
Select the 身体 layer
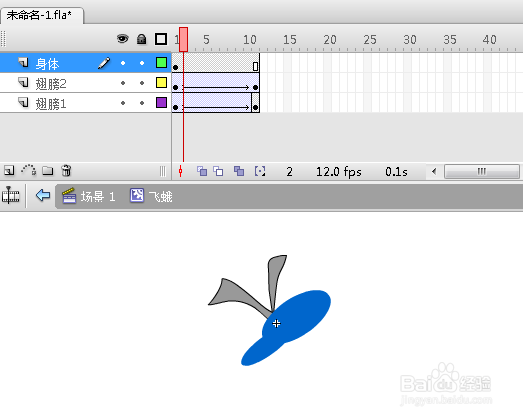coord(85,63)
